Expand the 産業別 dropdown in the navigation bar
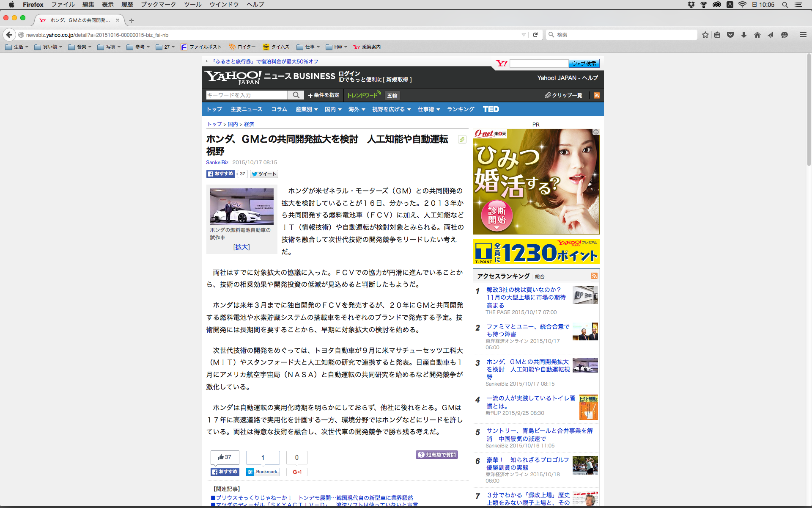Image resolution: width=812 pixels, height=508 pixels. (x=306, y=109)
